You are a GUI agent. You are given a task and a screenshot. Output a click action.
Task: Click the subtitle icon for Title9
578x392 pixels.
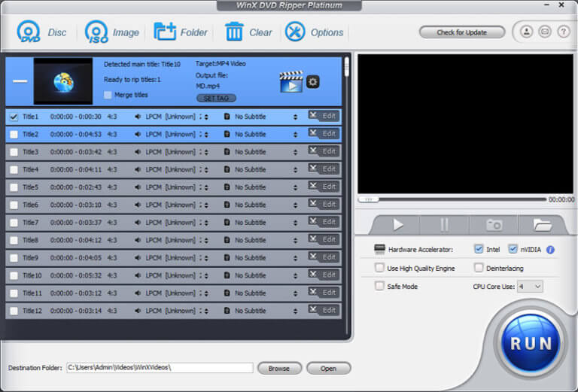(227, 258)
